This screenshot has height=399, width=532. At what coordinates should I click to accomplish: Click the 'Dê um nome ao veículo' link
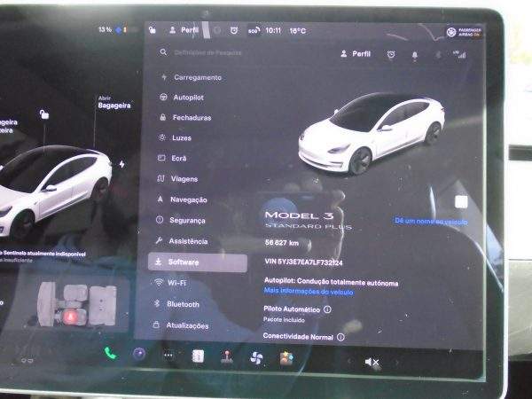click(431, 221)
